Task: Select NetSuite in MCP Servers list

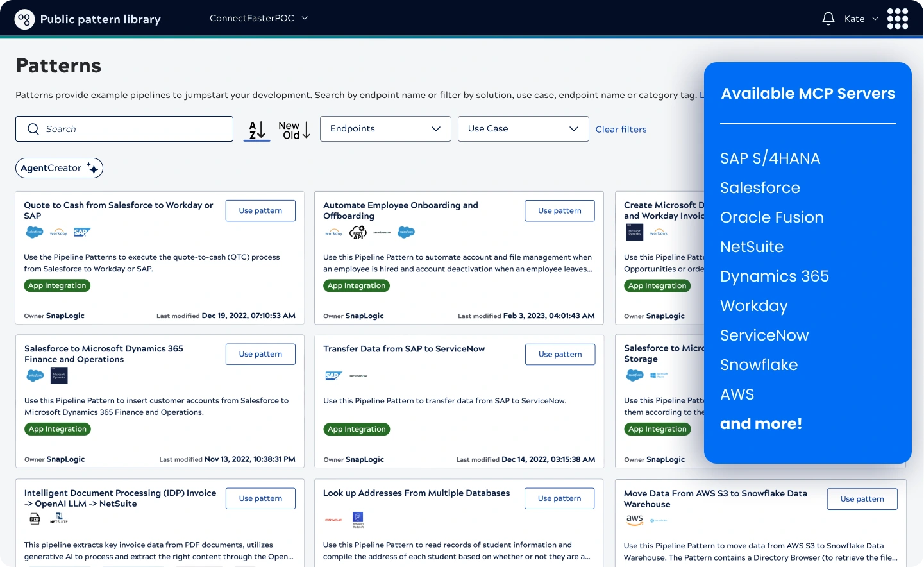Action: (x=752, y=247)
